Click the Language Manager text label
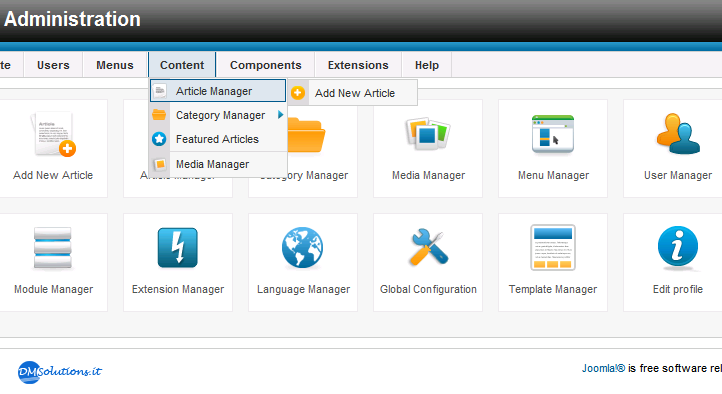Viewport: 722px width, 394px height. [x=303, y=289]
